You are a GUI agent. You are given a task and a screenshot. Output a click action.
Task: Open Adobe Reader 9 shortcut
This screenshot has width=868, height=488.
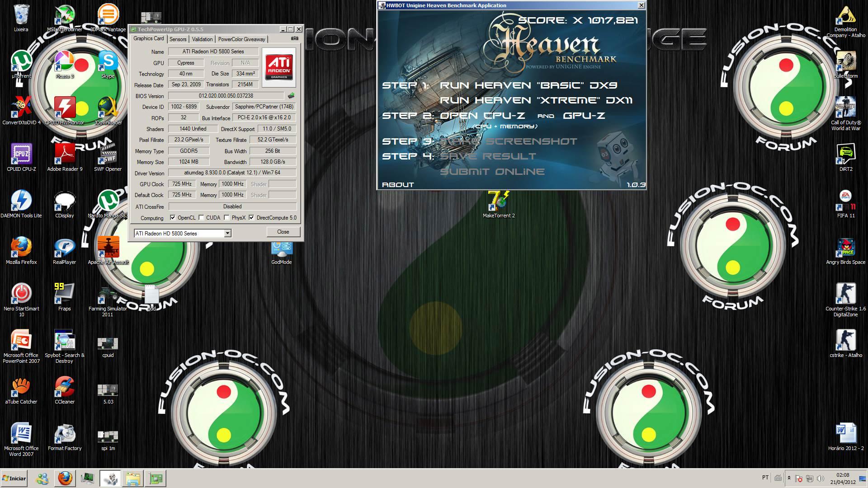(65, 158)
